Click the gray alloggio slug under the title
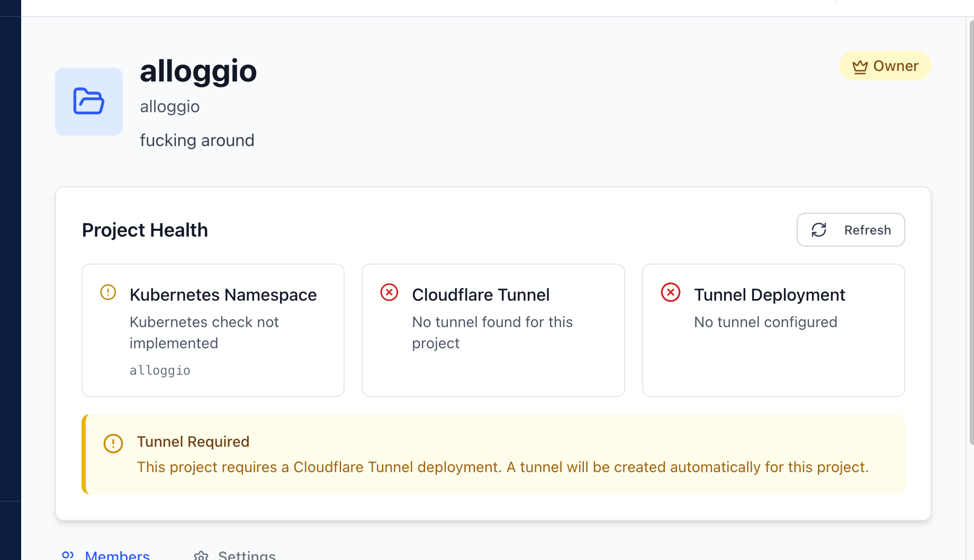This screenshot has height=560, width=974. [170, 106]
